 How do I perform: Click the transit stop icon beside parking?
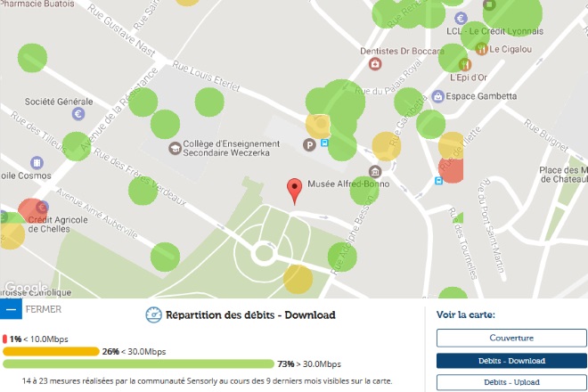(x=325, y=141)
